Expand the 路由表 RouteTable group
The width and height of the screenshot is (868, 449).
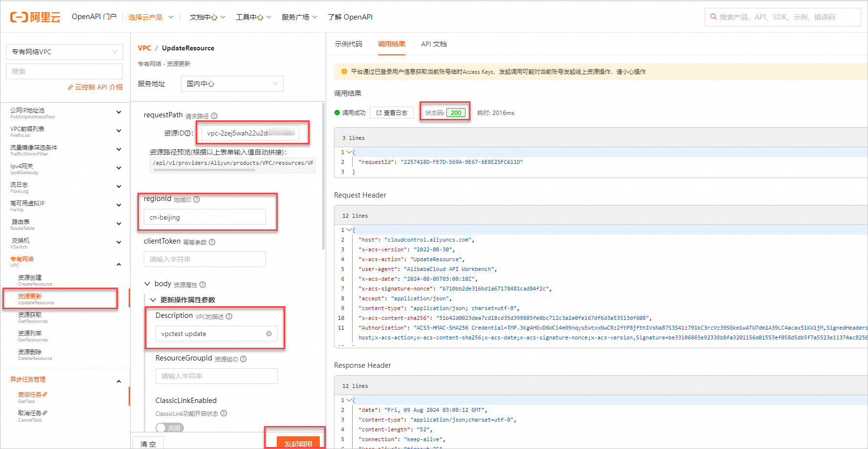pos(119,224)
